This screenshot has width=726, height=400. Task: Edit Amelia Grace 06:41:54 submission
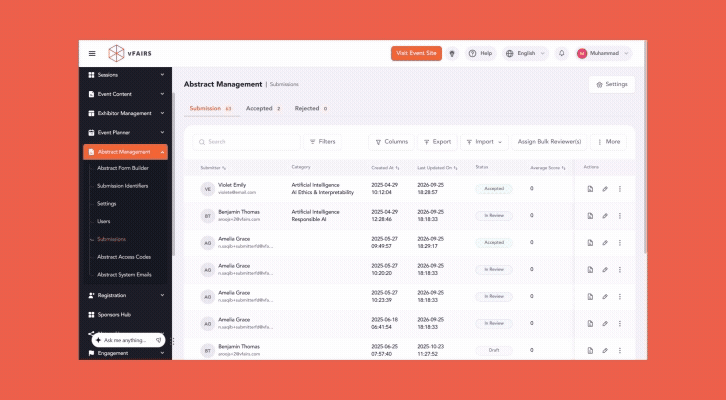(x=605, y=324)
